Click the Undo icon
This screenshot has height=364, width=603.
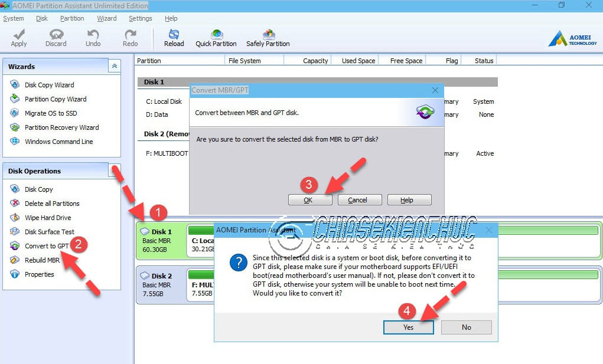(93, 37)
